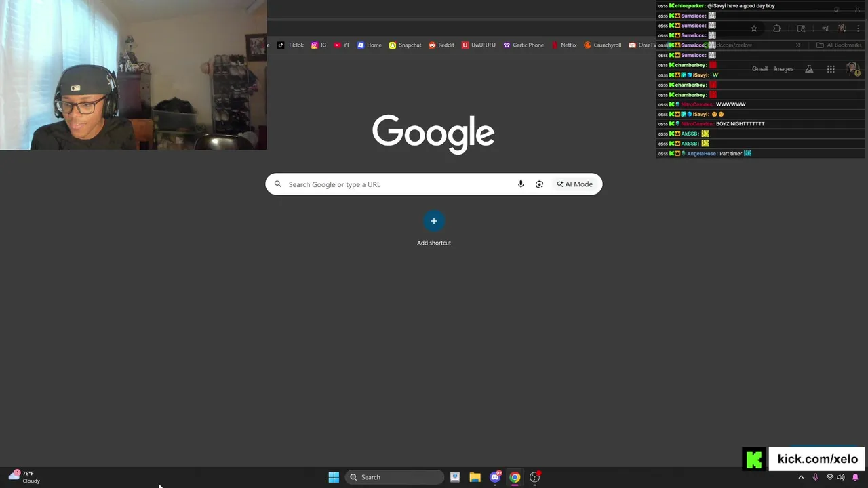868x488 pixels.
Task: Open the taskbar app with red dot
Action: click(535, 477)
